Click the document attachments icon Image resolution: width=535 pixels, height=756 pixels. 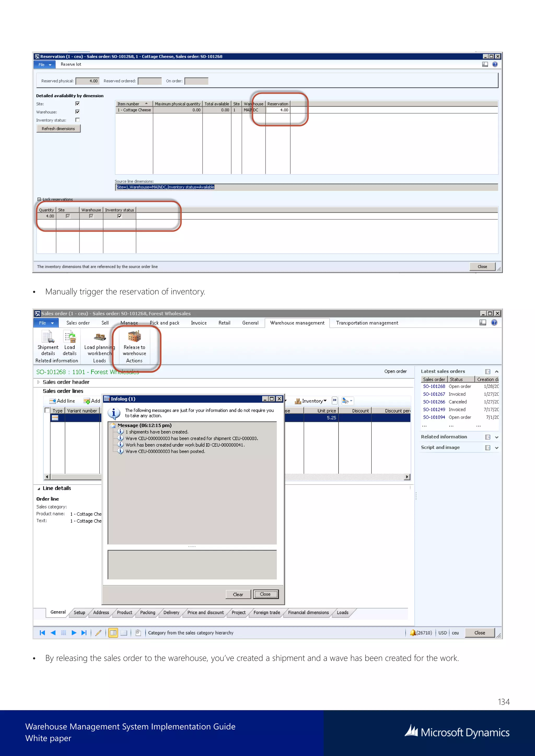click(138, 633)
